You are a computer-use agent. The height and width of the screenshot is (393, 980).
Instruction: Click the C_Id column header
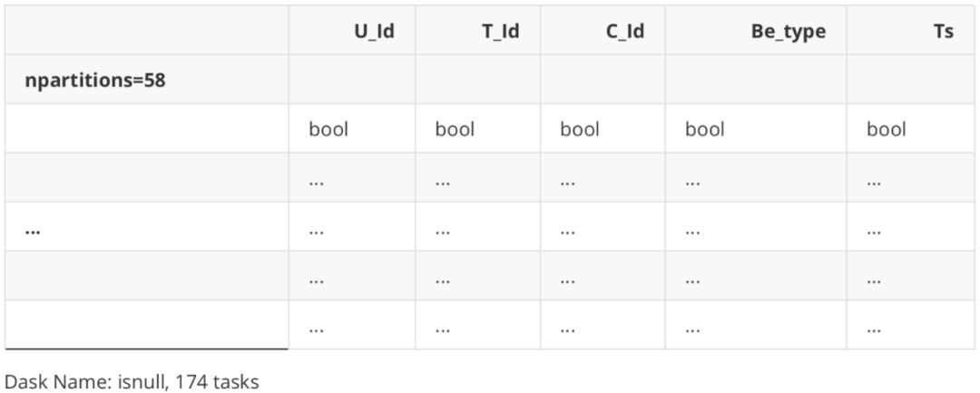624,32
